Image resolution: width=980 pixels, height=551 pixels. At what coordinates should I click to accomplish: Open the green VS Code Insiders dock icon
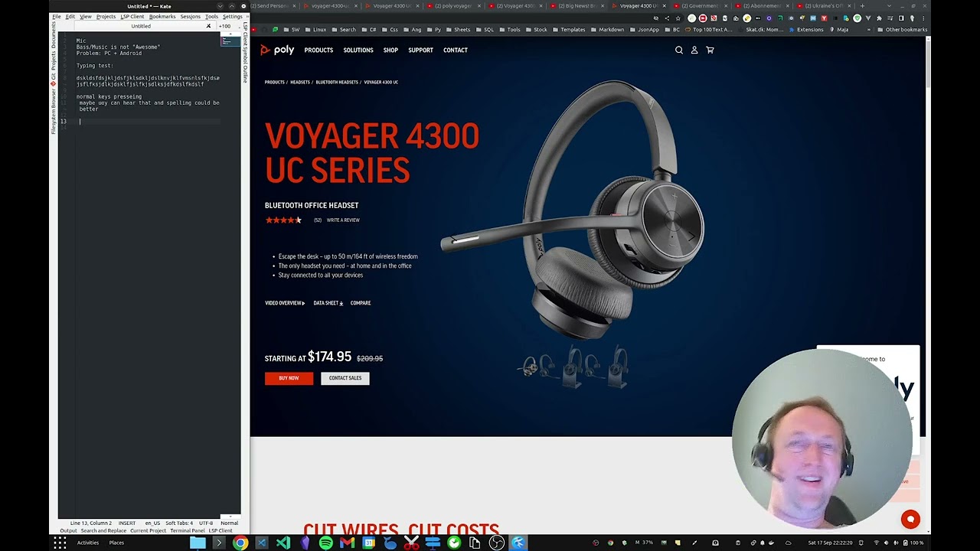283,543
